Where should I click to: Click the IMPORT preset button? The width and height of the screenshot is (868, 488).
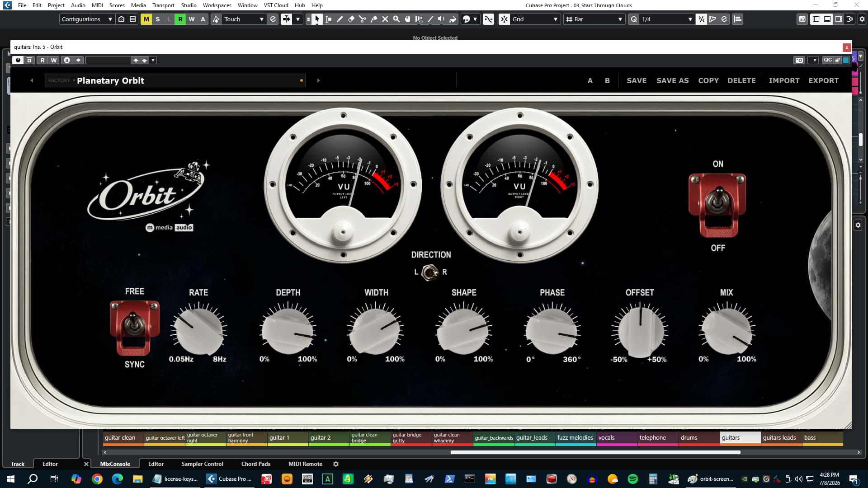click(x=784, y=80)
